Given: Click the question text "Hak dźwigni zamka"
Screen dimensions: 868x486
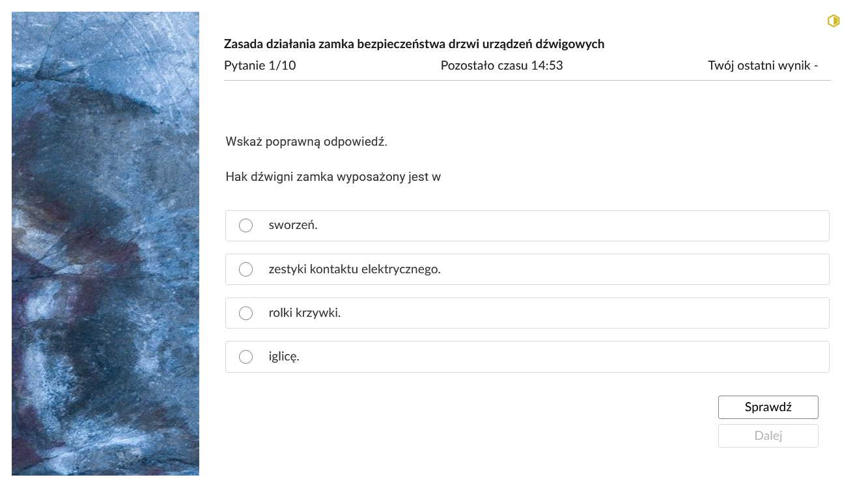Looking at the screenshot, I should click(x=333, y=176).
